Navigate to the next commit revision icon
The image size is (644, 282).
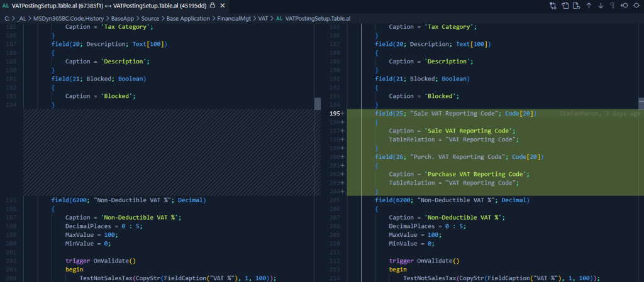(636, 5)
